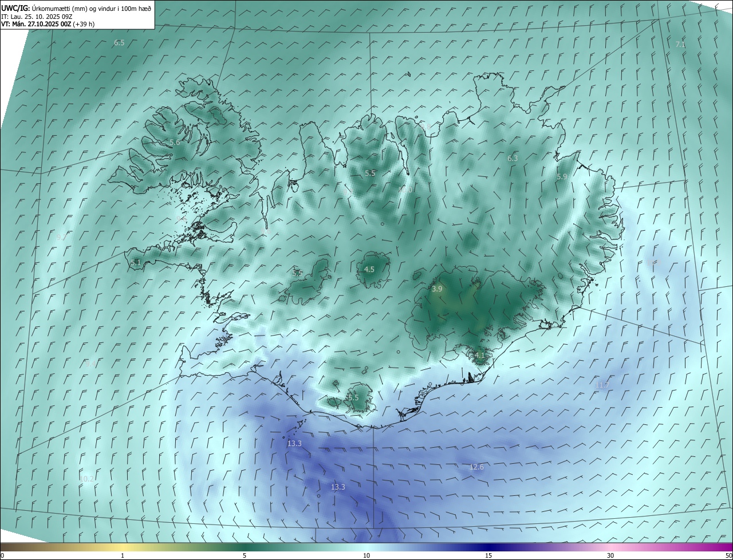Image resolution: width=733 pixels, height=560 pixels.
Task: Click the "30" tick on the color scale
Action: pyautogui.click(x=610, y=555)
